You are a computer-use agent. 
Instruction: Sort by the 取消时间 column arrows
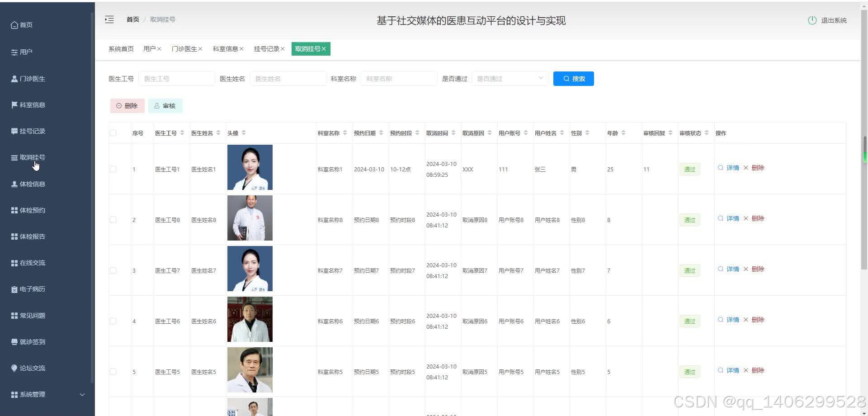coord(453,133)
